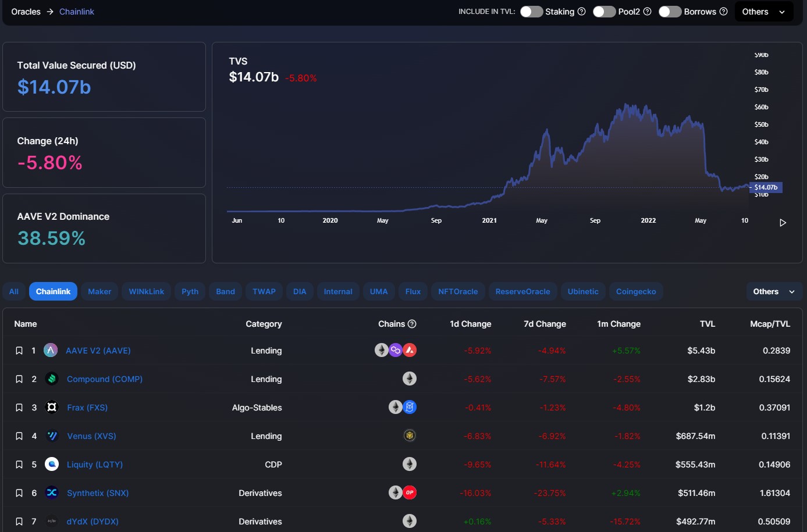This screenshot has height=532, width=807.
Task: Bookmark the AAVE V2 protocol
Action: pos(19,350)
